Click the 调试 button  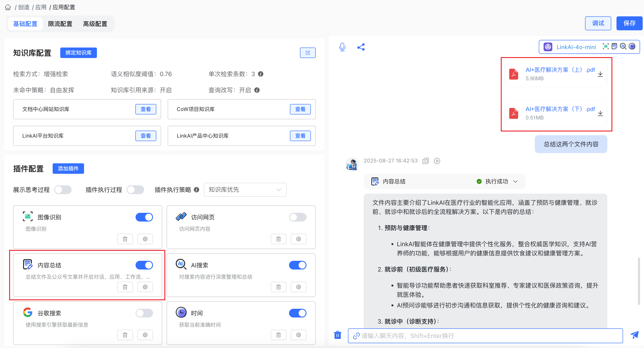click(x=598, y=24)
